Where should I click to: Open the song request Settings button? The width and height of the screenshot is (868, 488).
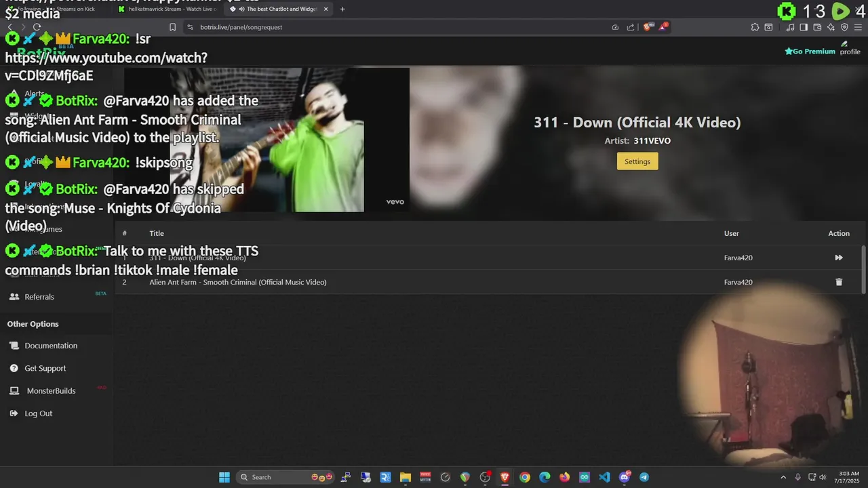point(637,161)
